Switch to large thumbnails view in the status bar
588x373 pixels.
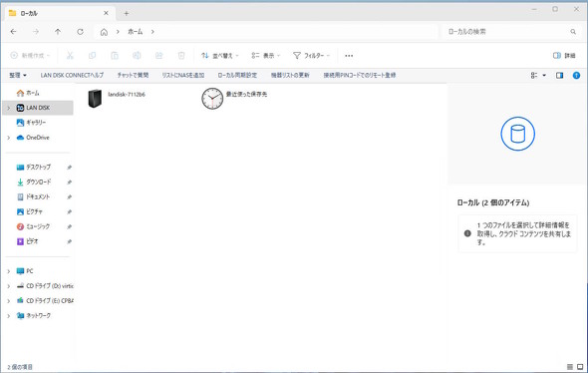coord(580,367)
